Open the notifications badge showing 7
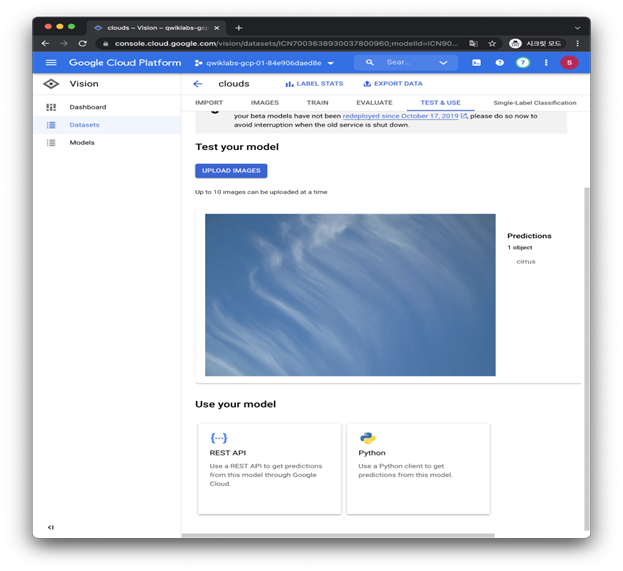Screen dimensions: 623x571 point(522,63)
